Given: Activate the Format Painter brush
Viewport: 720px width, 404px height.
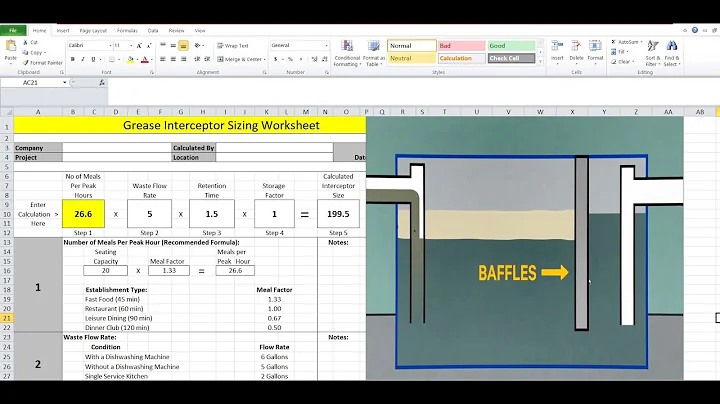Looking at the screenshot, I should coord(43,62).
